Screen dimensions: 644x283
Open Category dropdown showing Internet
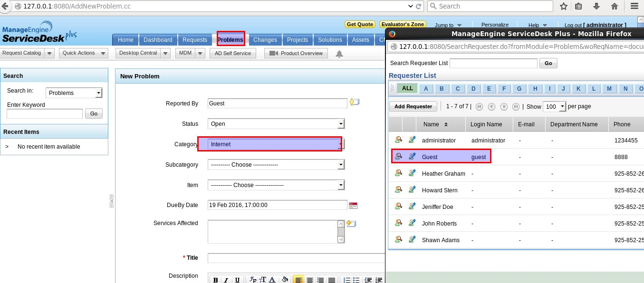pos(276,144)
